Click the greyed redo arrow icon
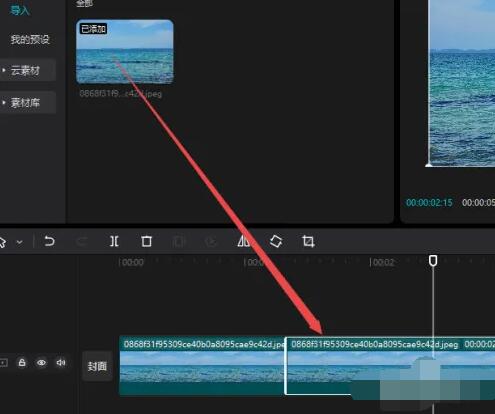495x414 pixels. (x=82, y=241)
